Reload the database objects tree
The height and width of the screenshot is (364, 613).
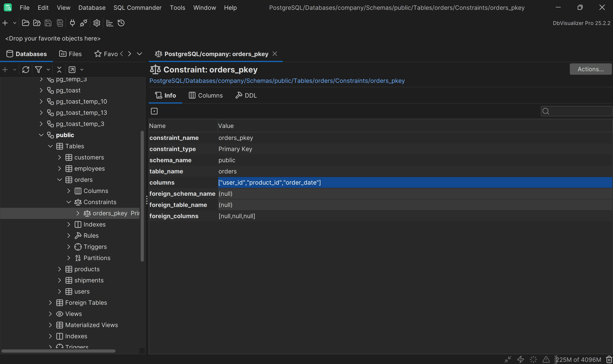(x=26, y=70)
